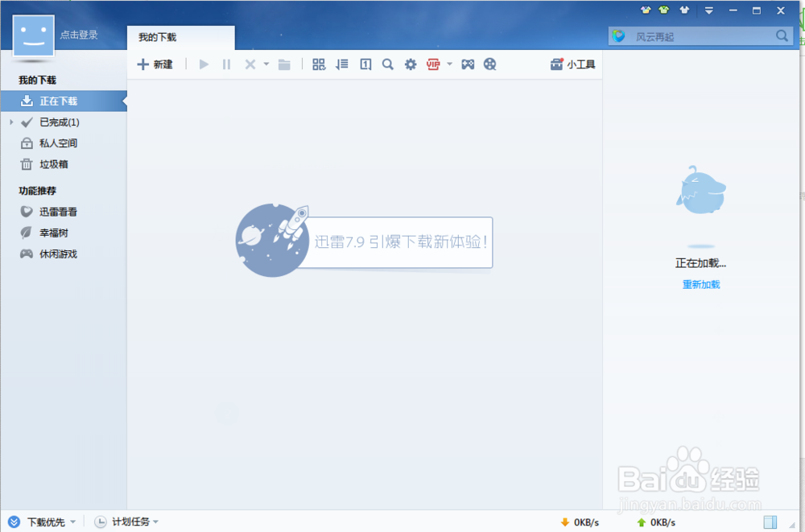
Task: Expand the 已完成 tree arrow
Action: [x=11, y=122]
